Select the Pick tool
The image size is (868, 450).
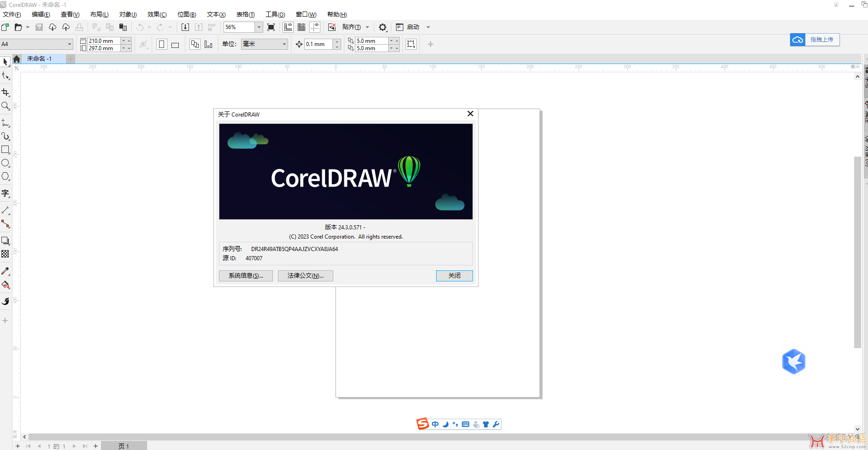click(x=6, y=62)
